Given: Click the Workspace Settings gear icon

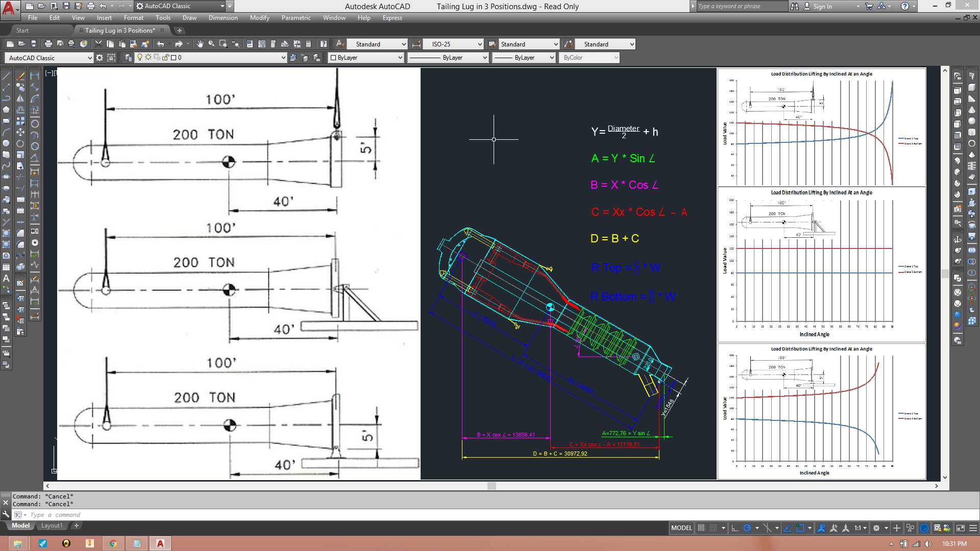Looking at the screenshot, I should click(x=100, y=58).
